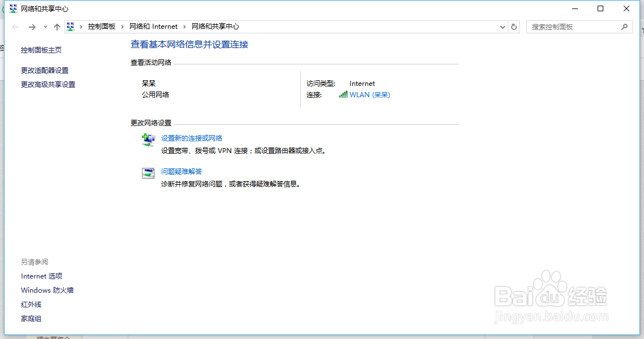Maximize the 网络和共享中心 window
This screenshot has width=644, height=339.
click(600, 8)
